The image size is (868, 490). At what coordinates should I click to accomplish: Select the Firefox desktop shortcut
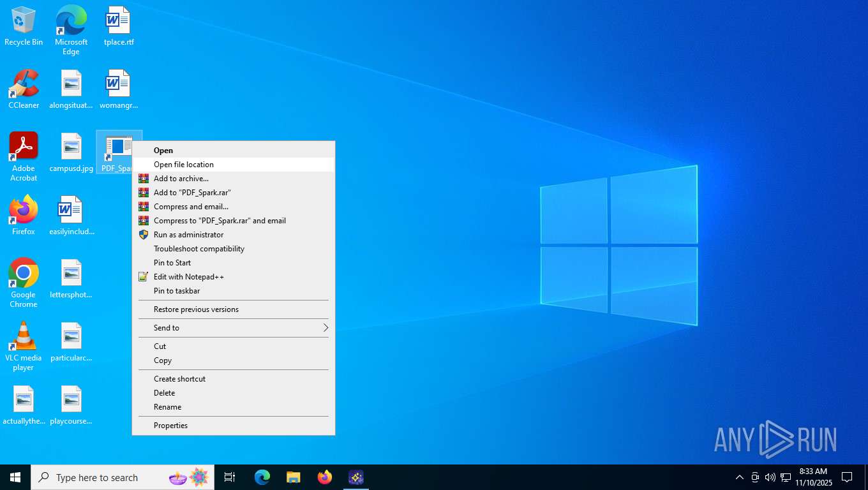(x=24, y=216)
